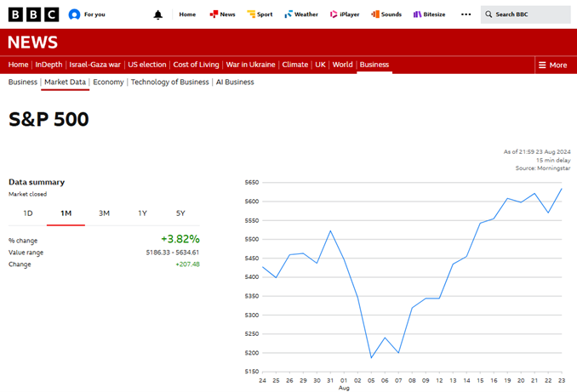The height and width of the screenshot is (392, 577).
Task: Click the As of 21:59 23 Aug 2024 timestamp
Action: click(x=537, y=151)
